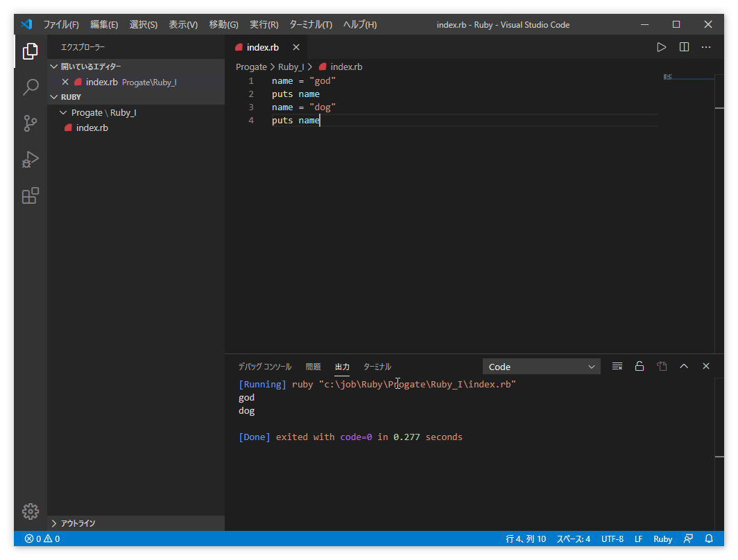Open the Extensions view

[30, 195]
